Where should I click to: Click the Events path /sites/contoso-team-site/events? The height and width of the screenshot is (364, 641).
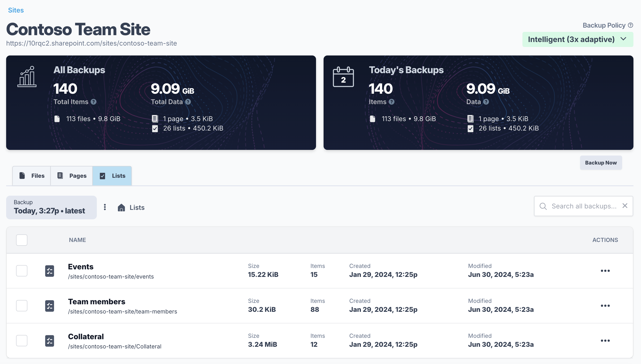(111, 277)
